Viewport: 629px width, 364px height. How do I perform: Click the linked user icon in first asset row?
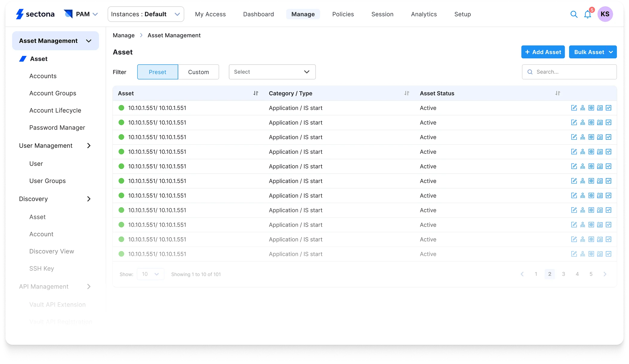click(x=582, y=108)
